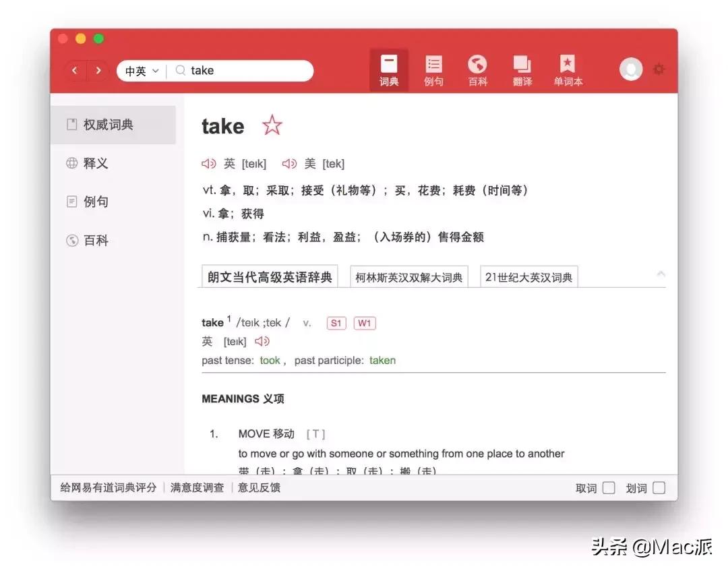Open the 百科 (Encyclopedia) toolbar icon
This screenshot has height=573, width=728.
coord(477,69)
